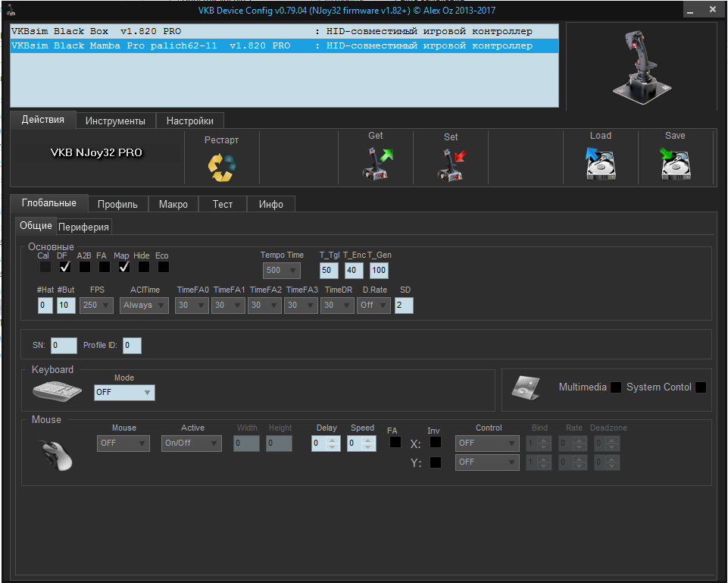Click the keyboard picture in Keyboard section
Screen dimensions: 728x583
click(57, 390)
